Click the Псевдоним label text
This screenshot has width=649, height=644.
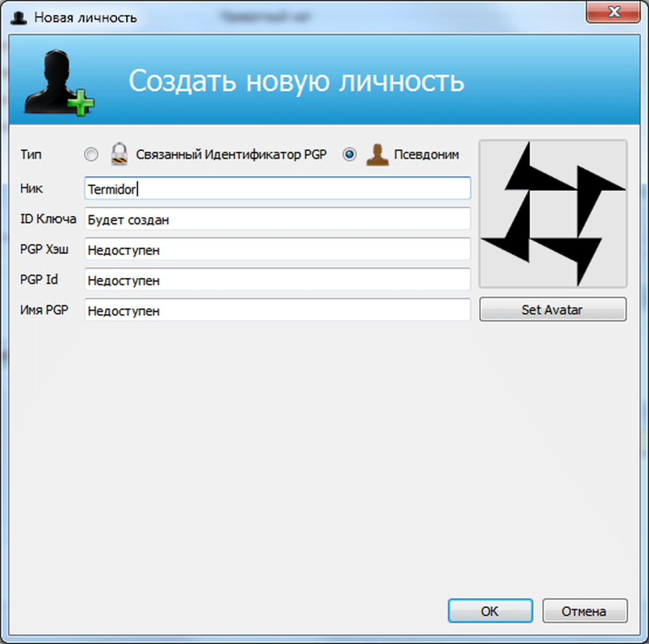click(426, 155)
